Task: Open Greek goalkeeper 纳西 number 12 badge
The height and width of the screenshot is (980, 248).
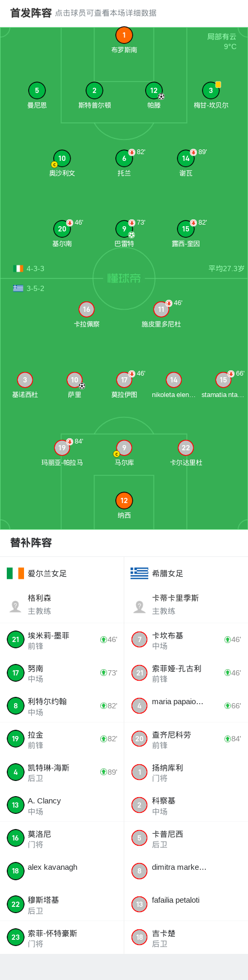Action: tap(124, 501)
